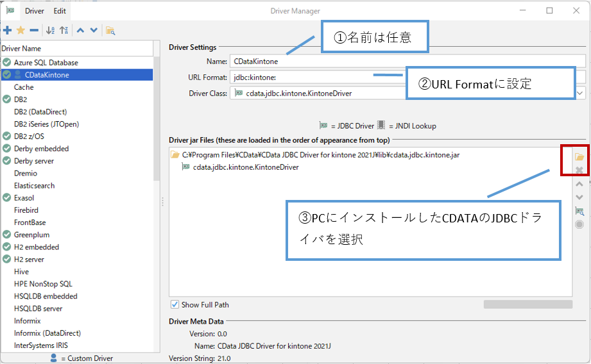Select the HSQLDB embedded driver
591x364 pixels.
46,296
